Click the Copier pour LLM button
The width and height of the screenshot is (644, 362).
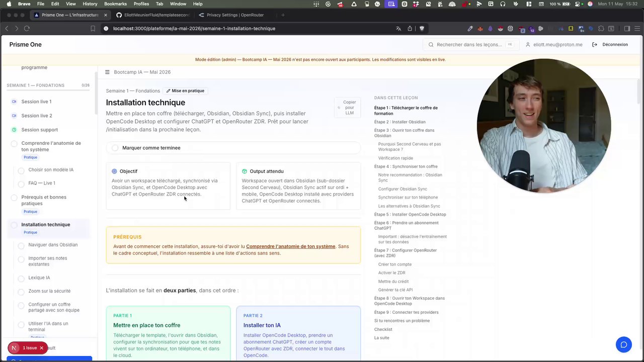coord(347,108)
